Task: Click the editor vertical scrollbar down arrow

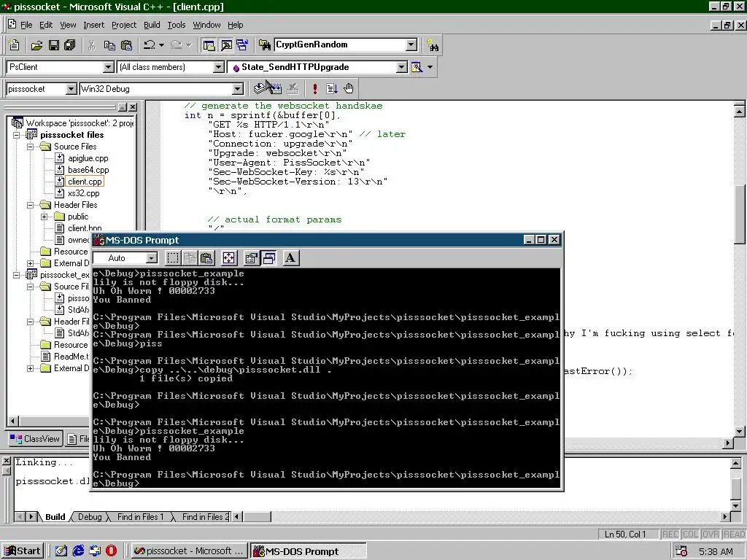Action: (x=740, y=432)
